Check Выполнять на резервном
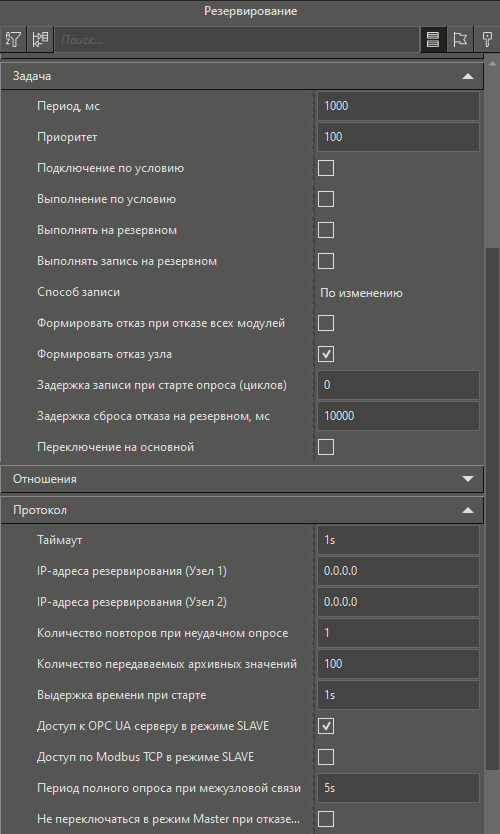Image resolution: width=500 pixels, height=834 pixels. [326, 230]
